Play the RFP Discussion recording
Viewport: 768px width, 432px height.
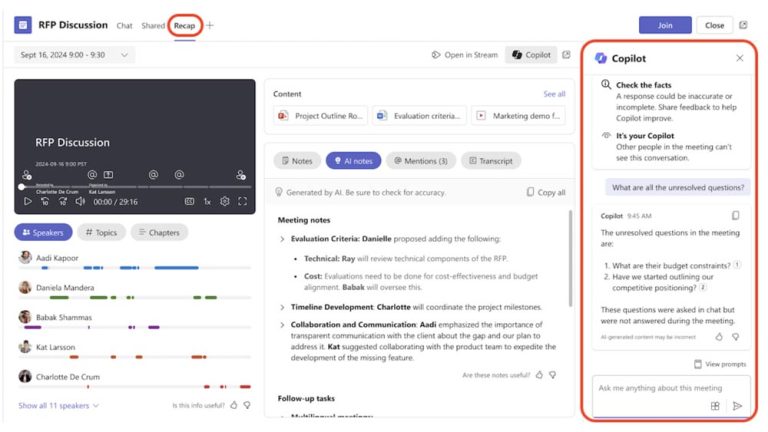28,201
